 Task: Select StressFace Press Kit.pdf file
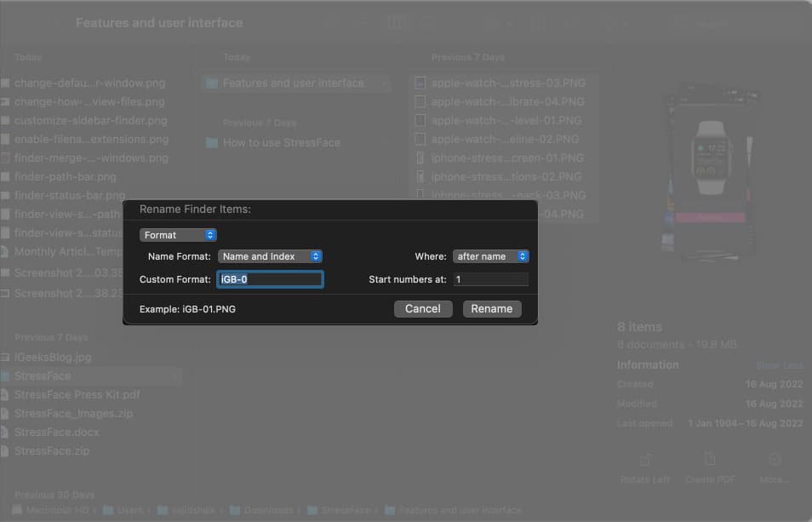tap(77, 394)
